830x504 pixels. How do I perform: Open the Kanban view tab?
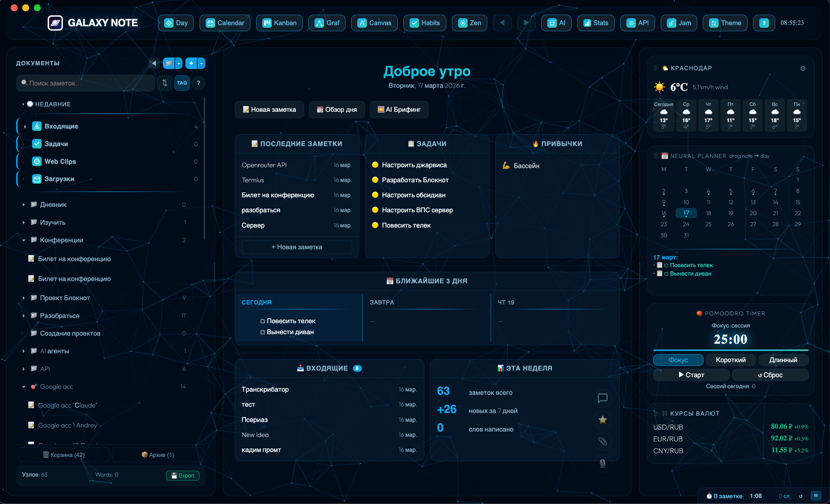tap(279, 23)
